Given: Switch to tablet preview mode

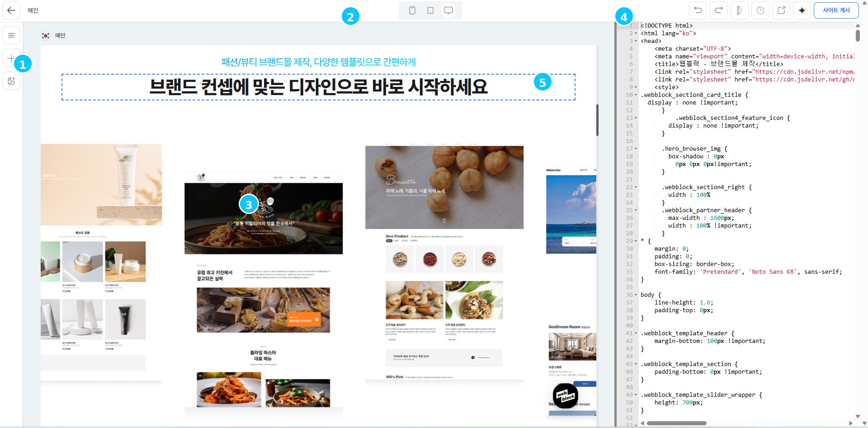Looking at the screenshot, I should pos(430,10).
